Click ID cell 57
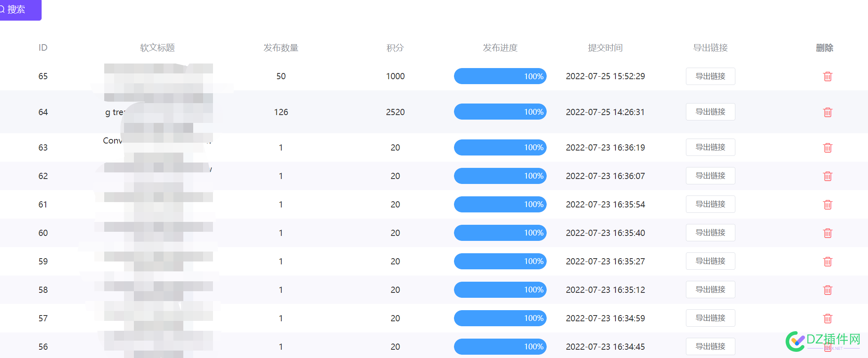Screen dimensions: 868x358 point(43,318)
